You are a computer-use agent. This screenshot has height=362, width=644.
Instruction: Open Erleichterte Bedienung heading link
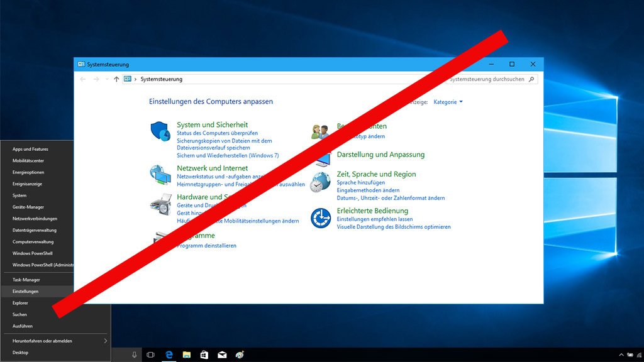(372, 211)
